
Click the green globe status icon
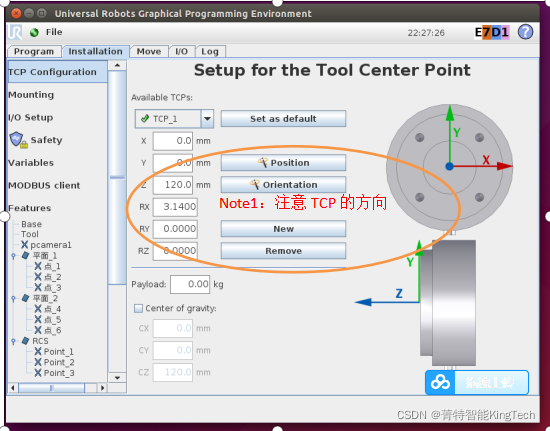[x=34, y=32]
